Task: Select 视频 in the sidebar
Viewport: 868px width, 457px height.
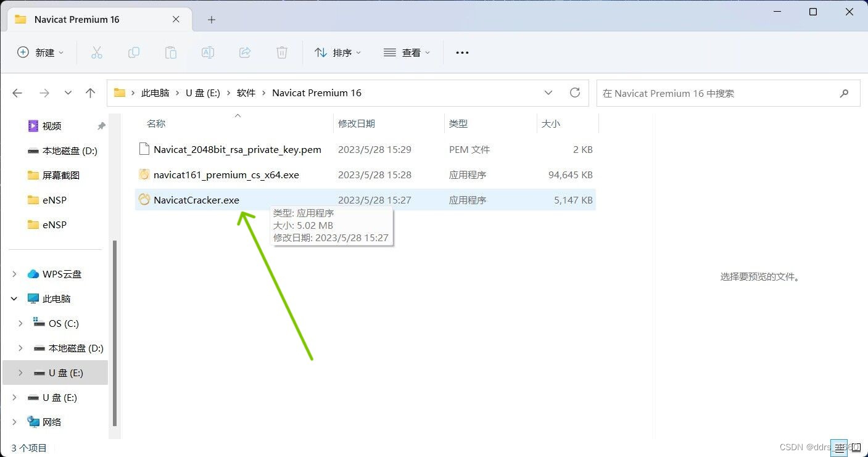Action: click(x=52, y=126)
